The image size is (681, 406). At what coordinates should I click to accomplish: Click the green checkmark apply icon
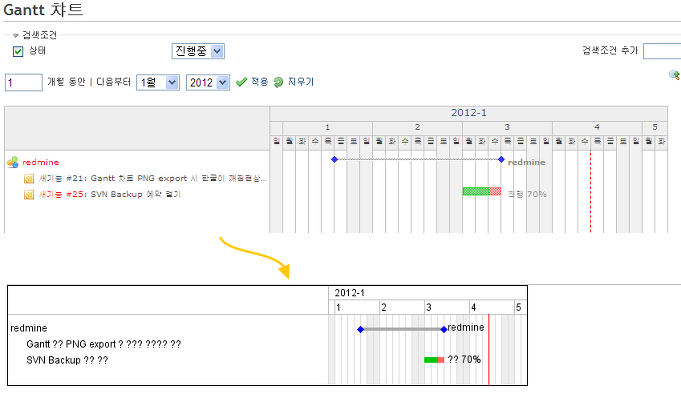click(241, 82)
